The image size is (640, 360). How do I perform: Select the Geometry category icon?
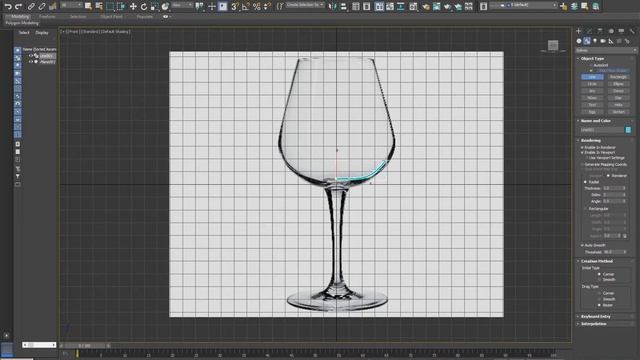579,41
